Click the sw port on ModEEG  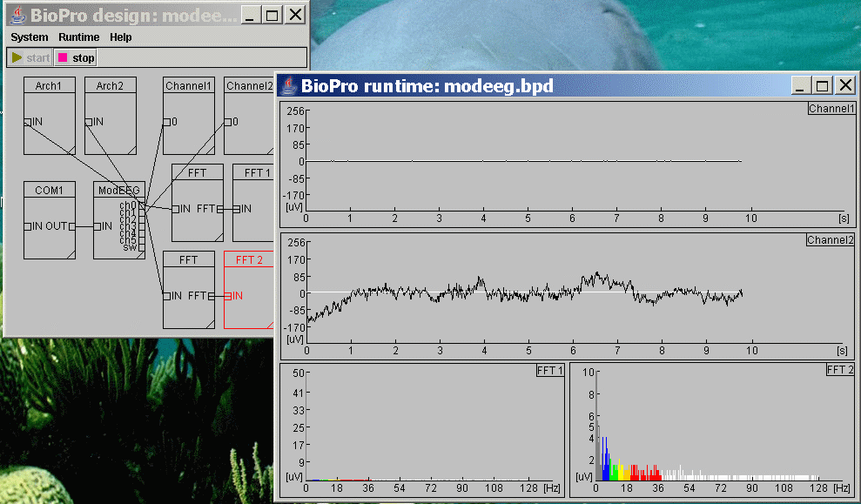tap(141, 247)
